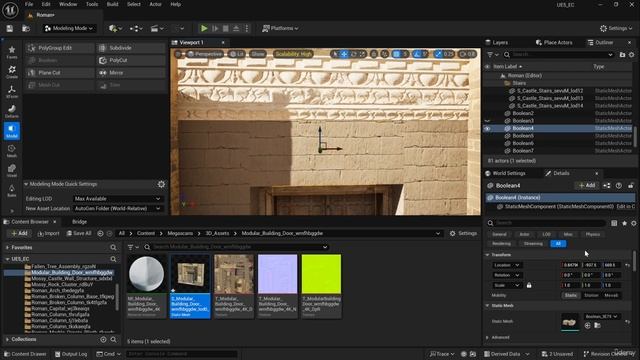This screenshot has width=640, height=360.
Task: Select the white sphere material thumbnail
Action: pos(147,274)
